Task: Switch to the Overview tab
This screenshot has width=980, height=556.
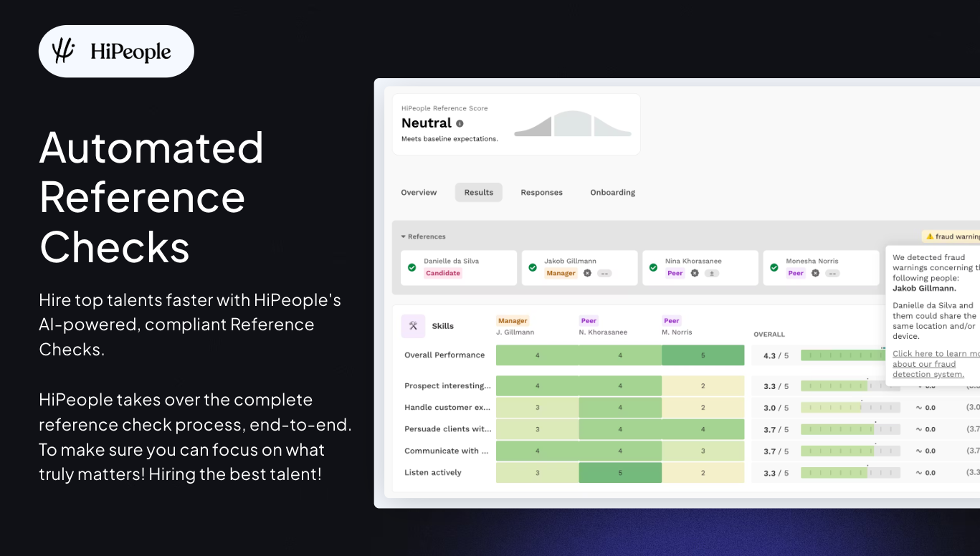Action: point(419,192)
